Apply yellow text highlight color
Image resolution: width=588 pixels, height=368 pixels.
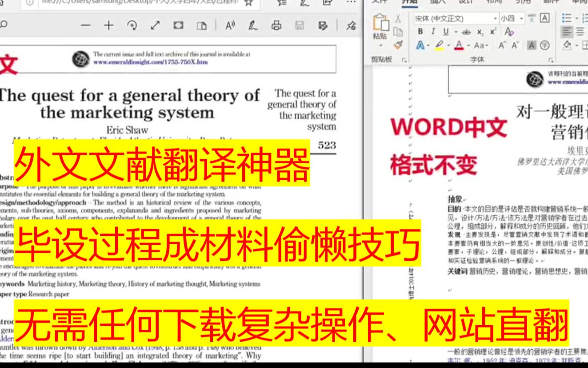pos(439,45)
